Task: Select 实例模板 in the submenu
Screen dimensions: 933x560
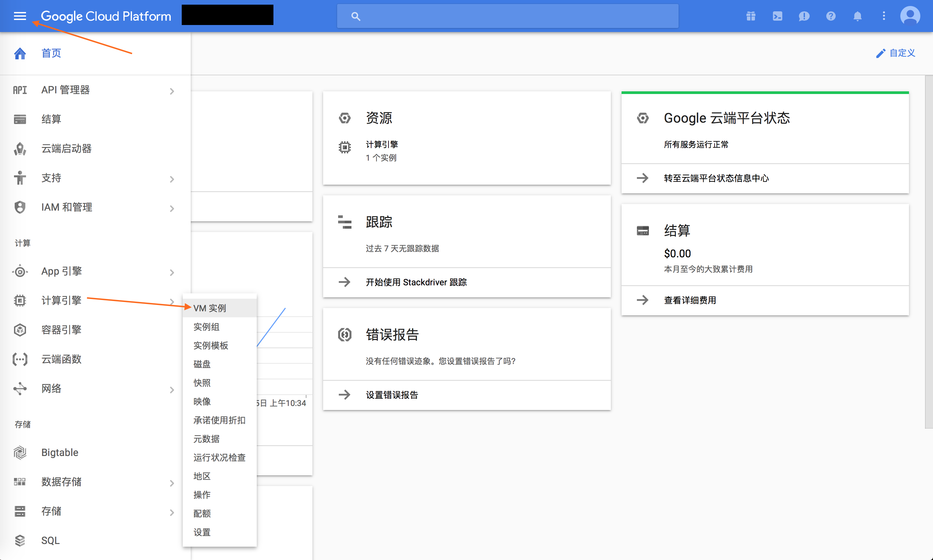Action: 220,345
